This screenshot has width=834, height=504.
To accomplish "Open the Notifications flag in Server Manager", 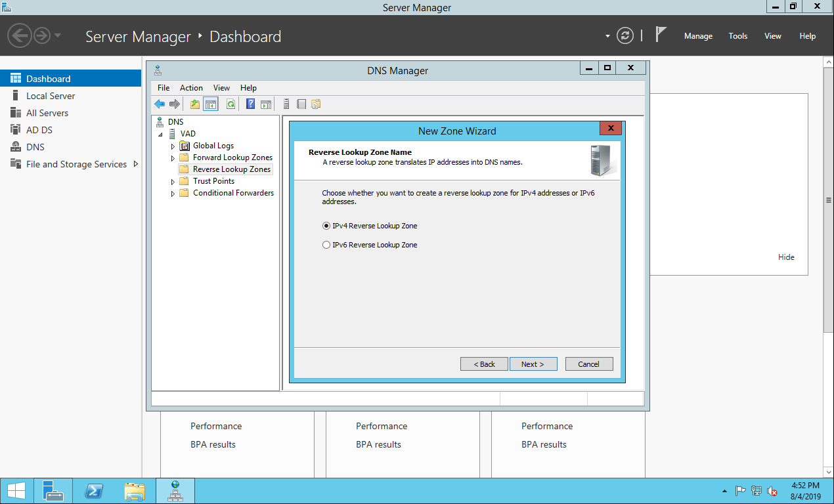I will pos(661,35).
